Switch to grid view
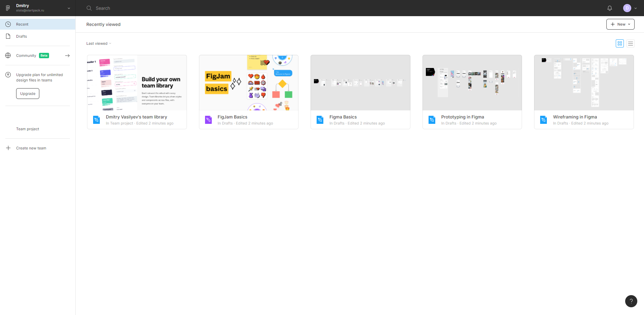644x315 pixels. tap(620, 43)
